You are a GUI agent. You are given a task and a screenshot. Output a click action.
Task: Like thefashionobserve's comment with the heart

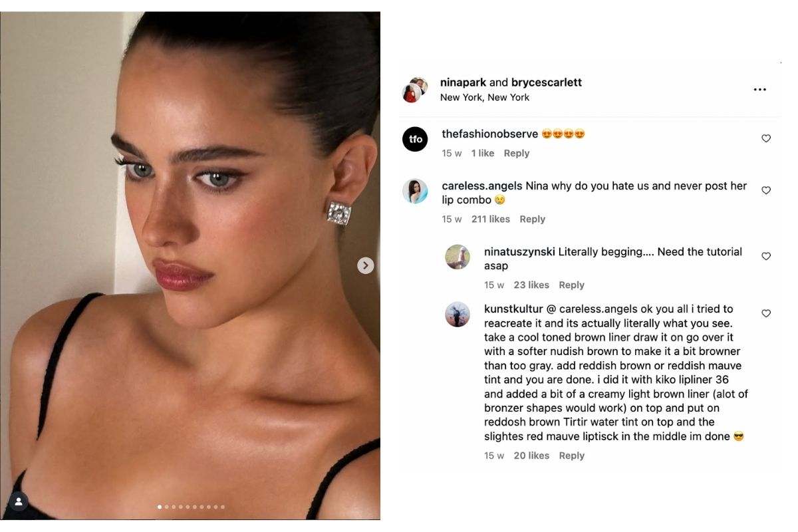point(766,138)
